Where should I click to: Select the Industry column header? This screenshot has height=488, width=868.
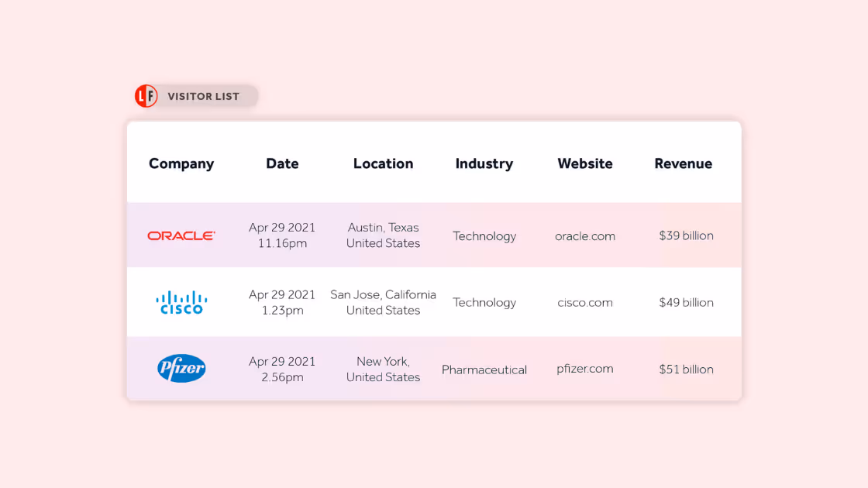484,163
